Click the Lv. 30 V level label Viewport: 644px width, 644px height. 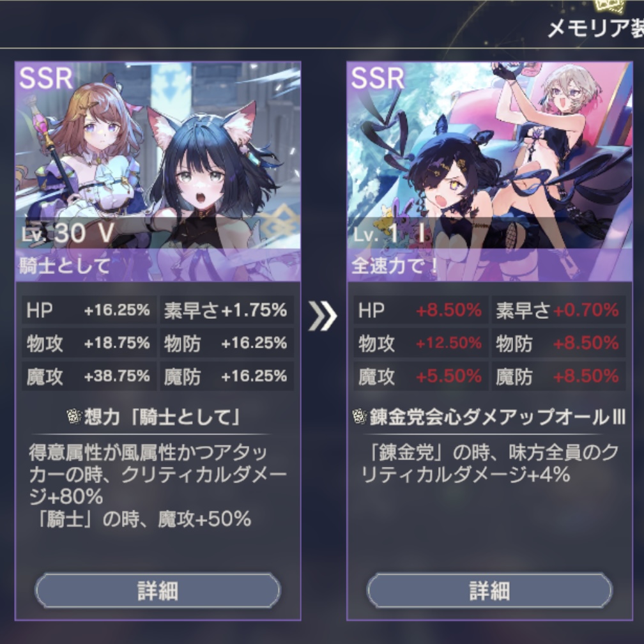68,233
